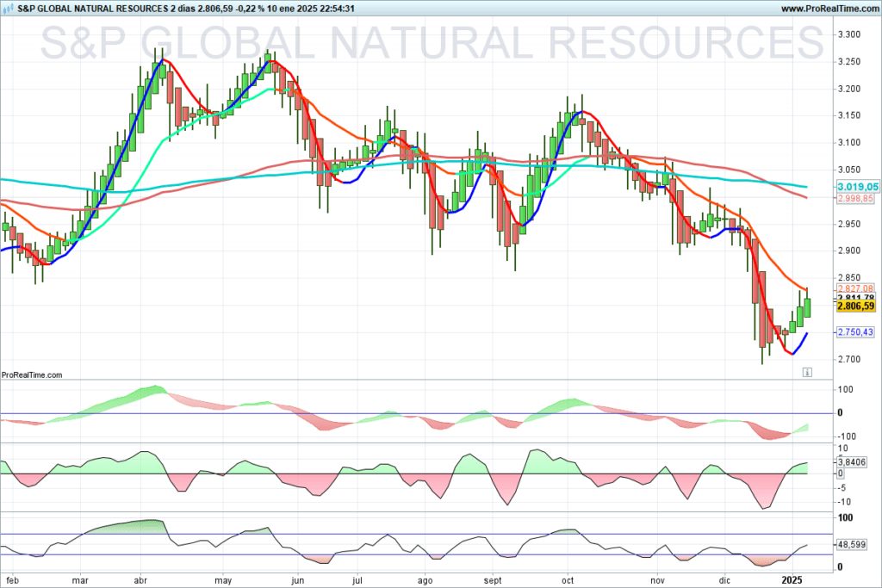This screenshot has width=882, height=588.
Task: Click the 'oct' month label on the time axis
Action: (x=568, y=580)
